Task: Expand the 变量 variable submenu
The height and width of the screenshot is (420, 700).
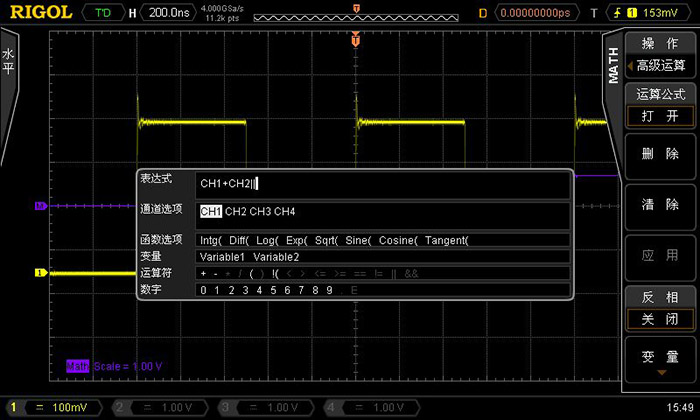Action: pos(660,359)
